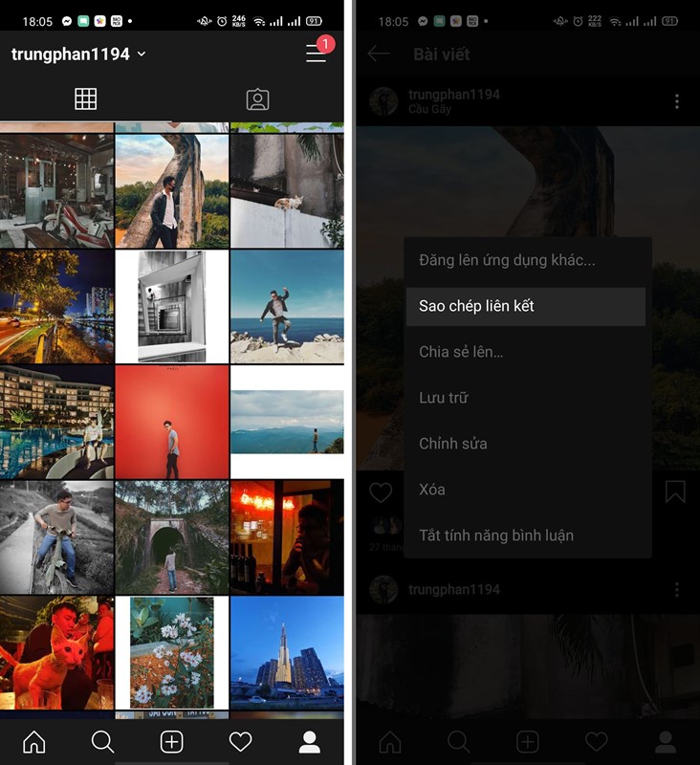
Task: Like the post with heart icon
Action: 381,492
